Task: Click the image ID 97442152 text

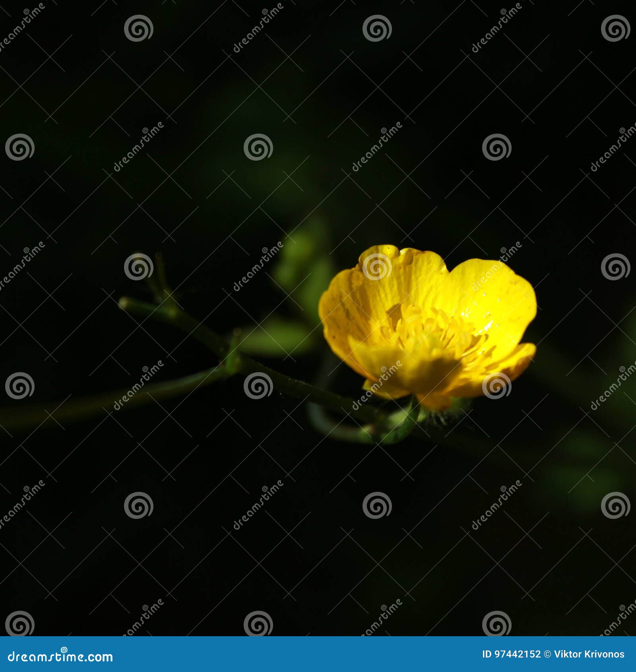Action: (511, 655)
